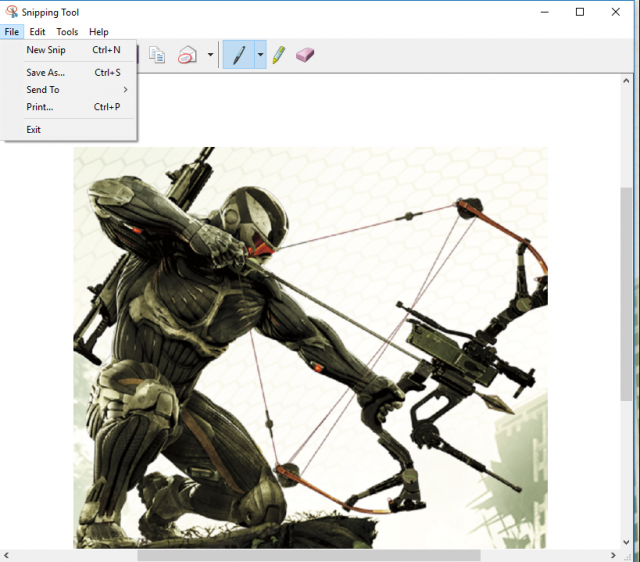This screenshot has width=640, height=562.
Task: Click the vertical scrollbar down arrow
Action: pos(626,542)
